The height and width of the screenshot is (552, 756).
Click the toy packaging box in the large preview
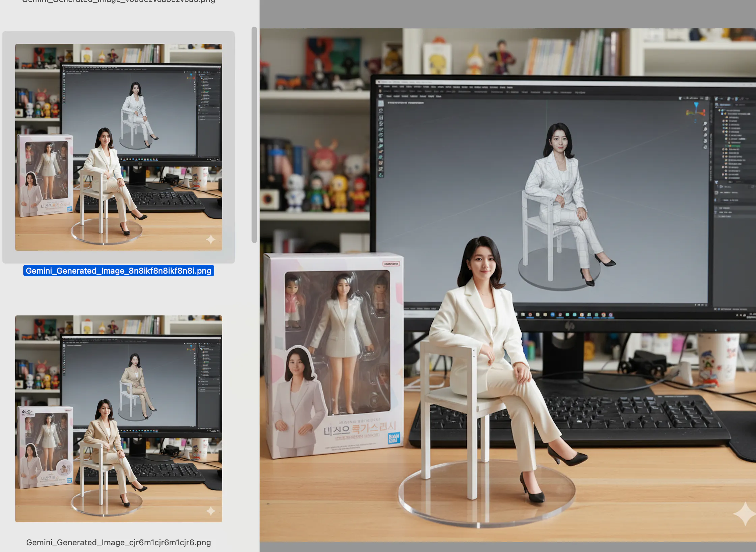(x=334, y=354)
